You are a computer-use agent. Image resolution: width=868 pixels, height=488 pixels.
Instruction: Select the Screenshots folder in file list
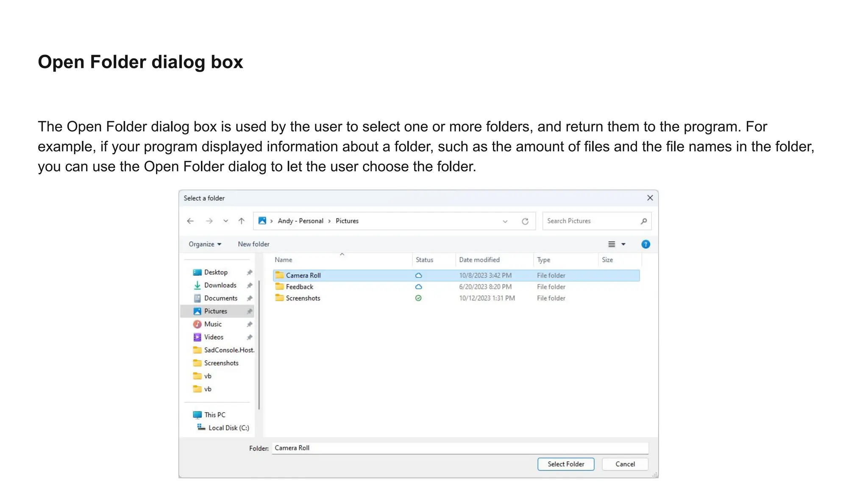tap(303, 298)
